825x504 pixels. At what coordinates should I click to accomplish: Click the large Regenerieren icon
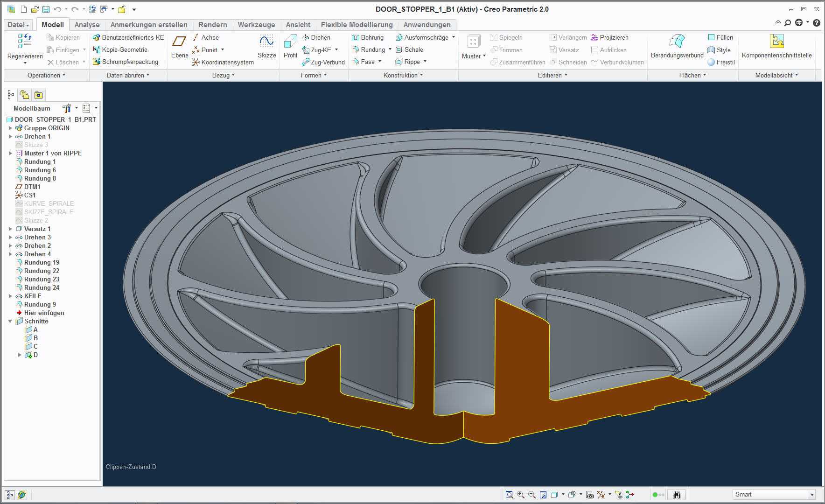pos(25,41)
